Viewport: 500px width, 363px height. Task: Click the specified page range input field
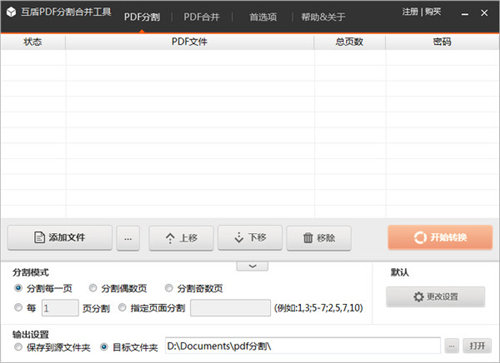pos(230,308)
